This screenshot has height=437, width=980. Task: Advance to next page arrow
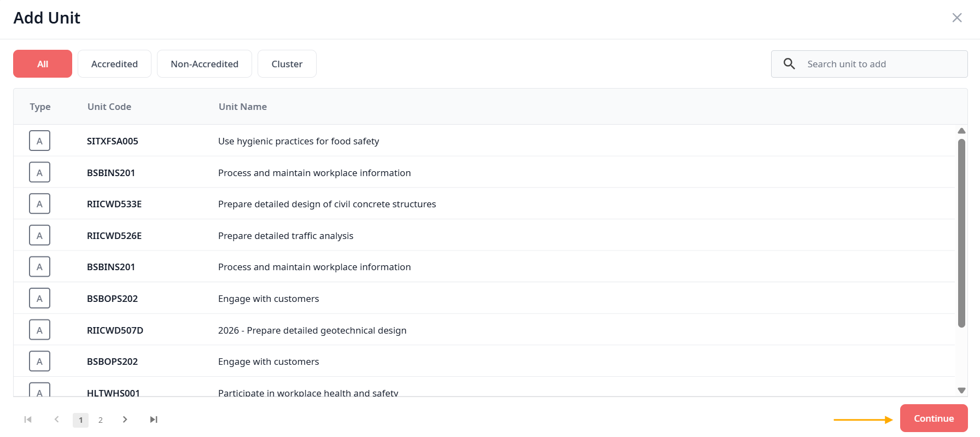click(125, 419)
